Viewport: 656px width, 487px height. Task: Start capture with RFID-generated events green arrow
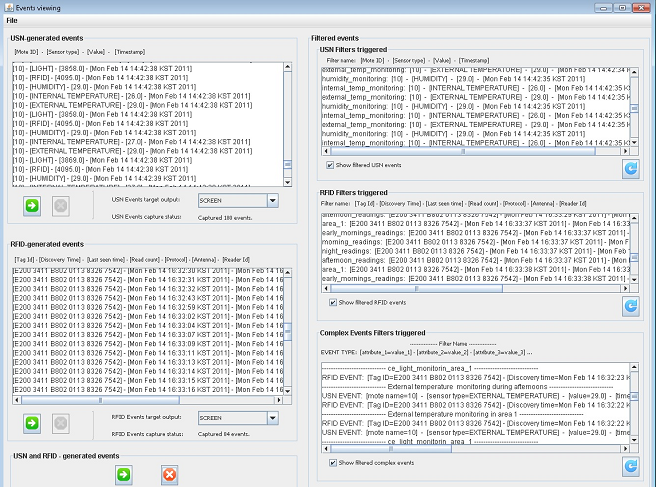[32, 423]
